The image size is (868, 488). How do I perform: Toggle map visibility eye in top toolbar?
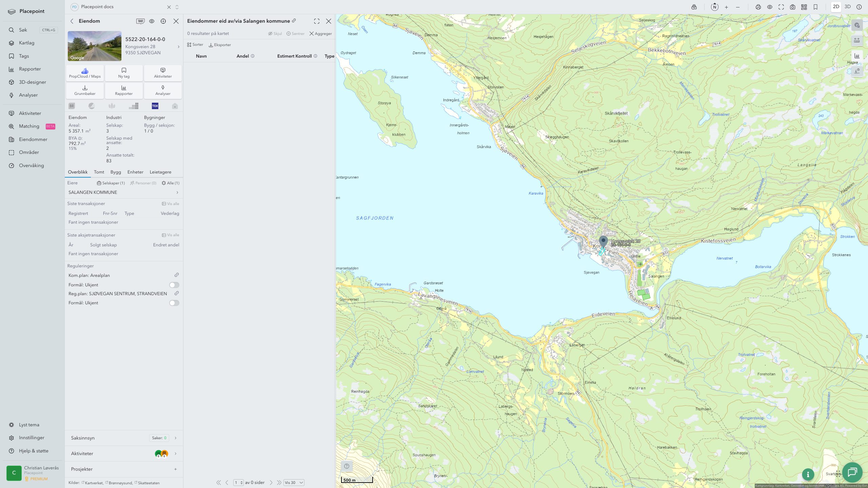[770, 7]
